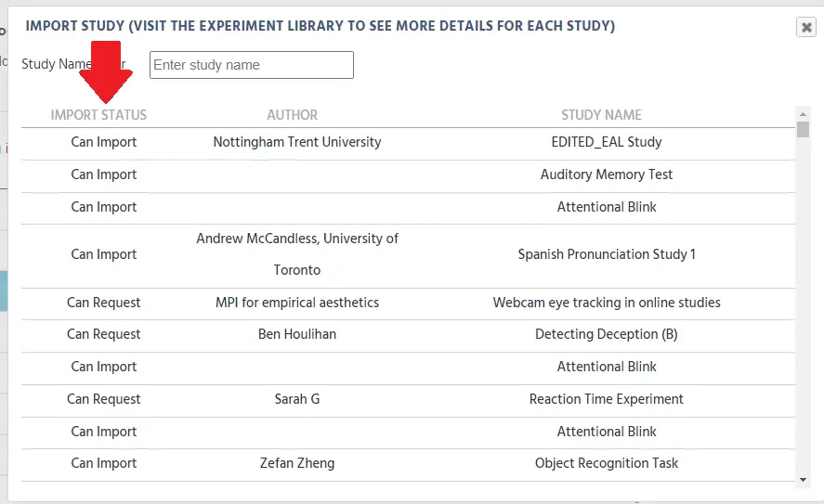Click the AUTHOR column header
The width and height of the screenshot is (824, 504).
(293, 115)
